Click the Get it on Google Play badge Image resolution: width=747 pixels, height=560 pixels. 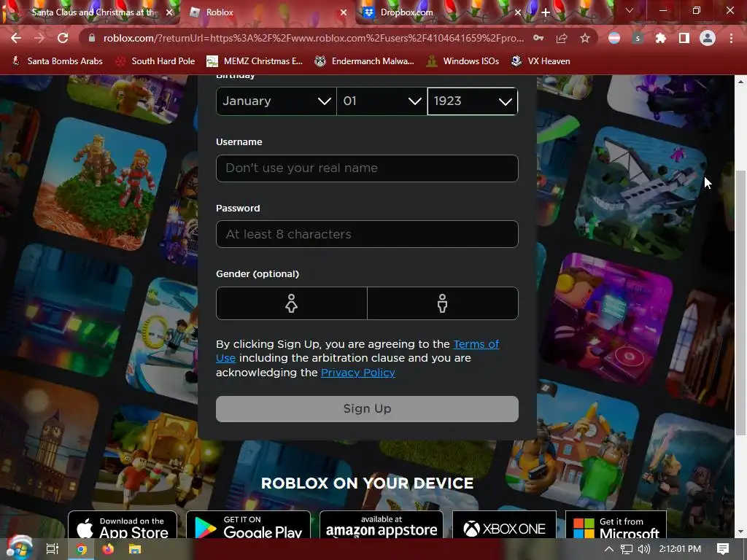248,526
